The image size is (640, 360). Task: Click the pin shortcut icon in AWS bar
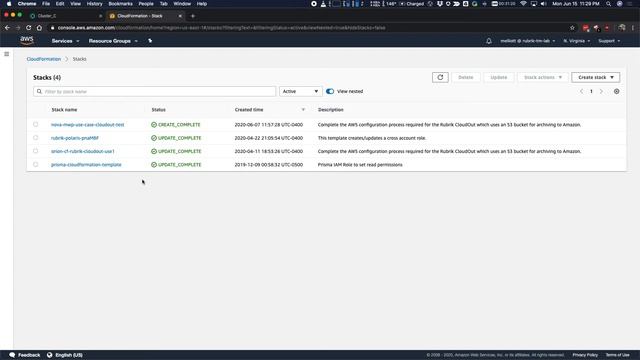click(x=150, y=41)
